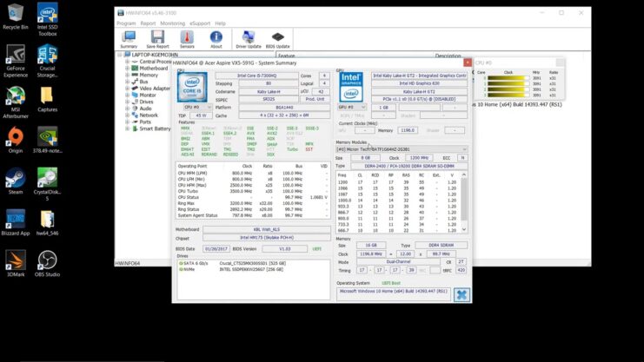Close the System Summary window with the red X
644x362 pixels.
coord(468,63)
